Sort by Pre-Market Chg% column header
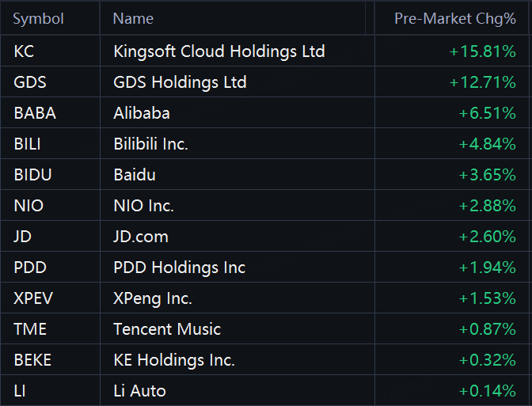Viewport: 532px width, 406px height. point(455,18)
